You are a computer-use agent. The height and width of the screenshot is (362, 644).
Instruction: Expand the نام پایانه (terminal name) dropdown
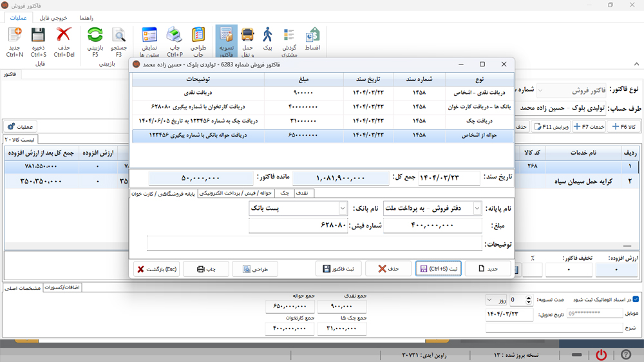(x=477, y=209)
